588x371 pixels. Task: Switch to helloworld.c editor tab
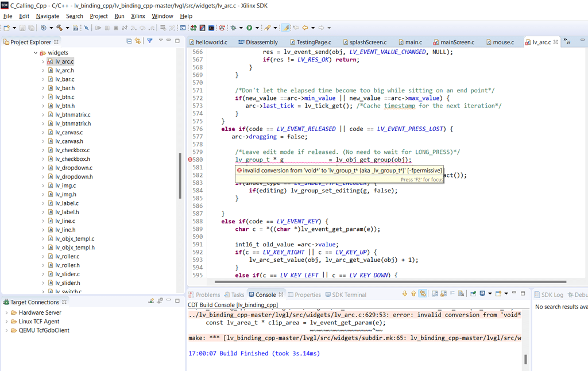pos(208,42)
